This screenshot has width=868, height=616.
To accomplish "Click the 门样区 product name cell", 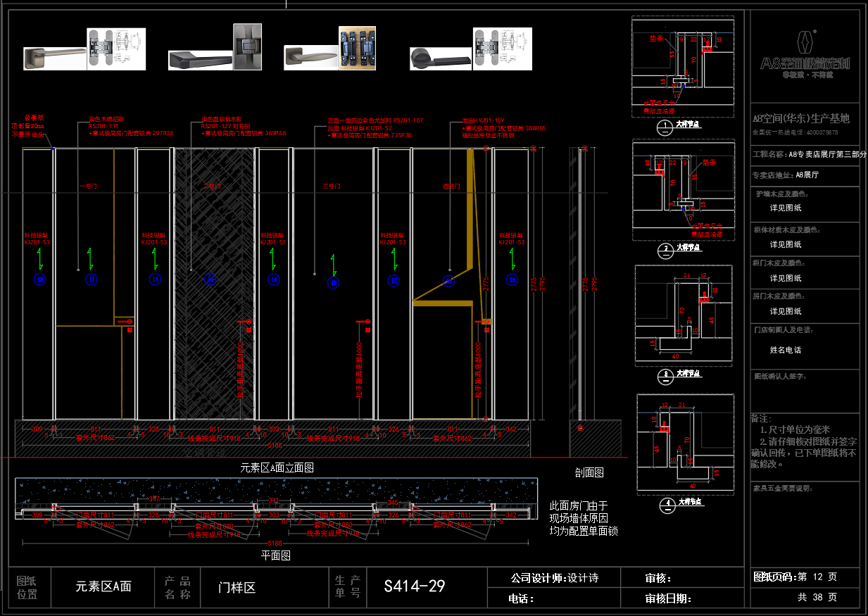I will (237, 587).
